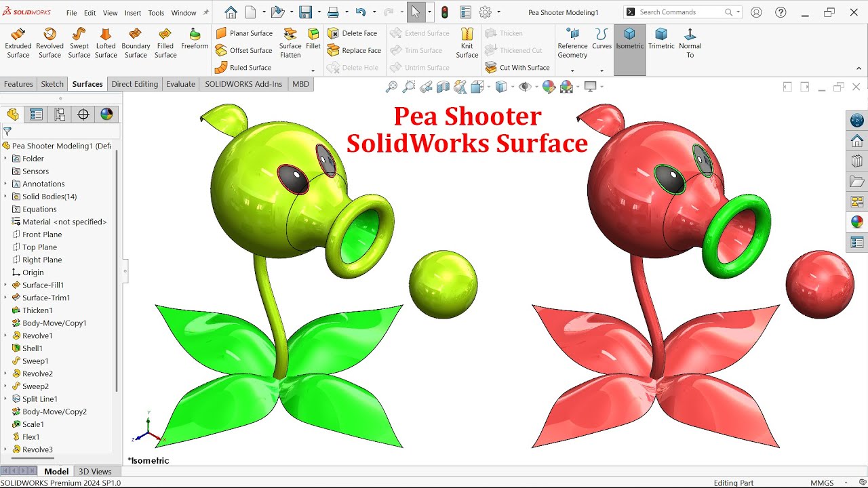Set view Normal To
The height and width of the screenshot is (488, 868).
[690, 43]
